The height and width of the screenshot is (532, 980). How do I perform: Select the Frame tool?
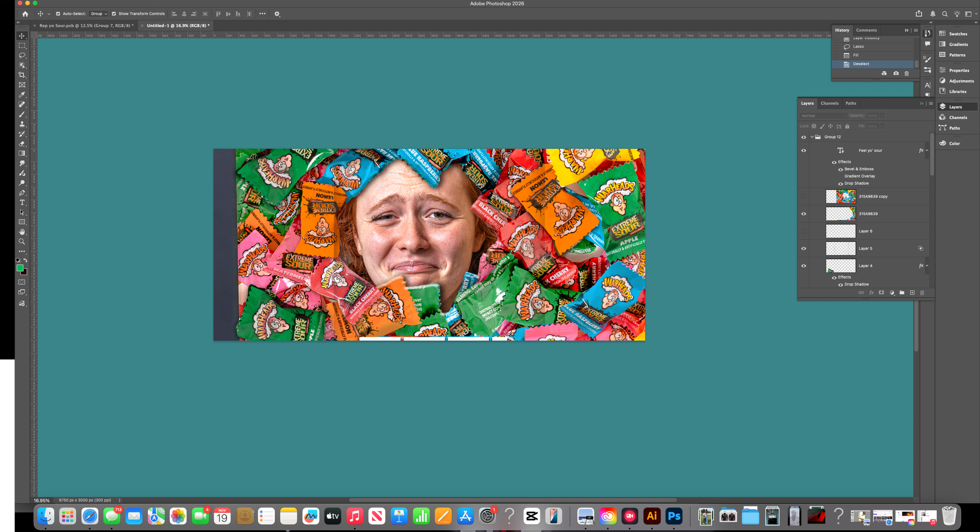tap(22, 85)
